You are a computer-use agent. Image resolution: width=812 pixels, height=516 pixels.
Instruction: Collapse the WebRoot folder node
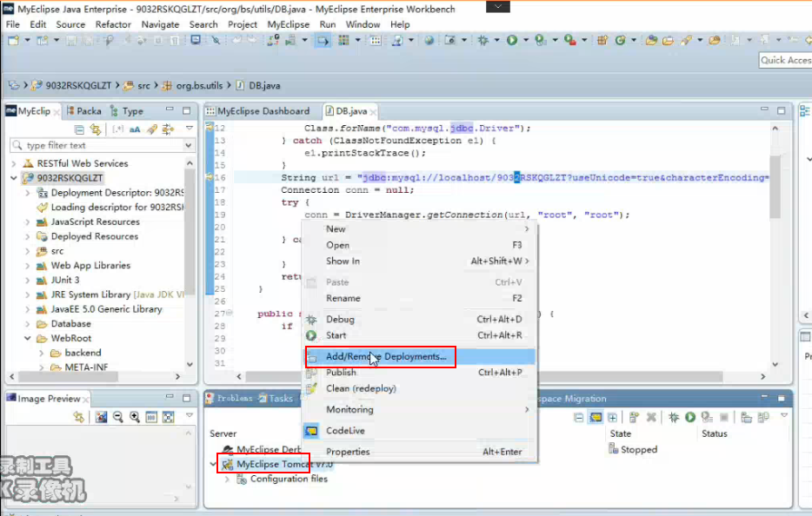tap(28, 338)
